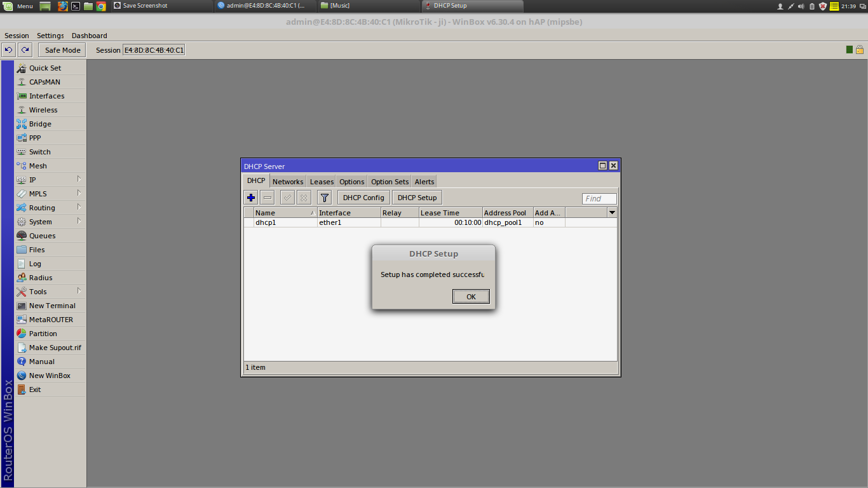Remove DHCP server with minus icon
The width and height of the screenshot is (868, 488).
(268, 198)
